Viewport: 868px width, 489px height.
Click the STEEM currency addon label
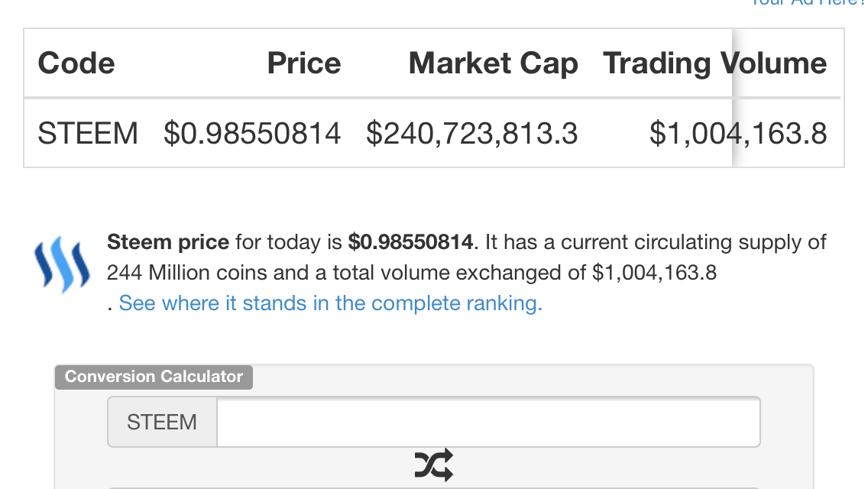tap(162, 422)
